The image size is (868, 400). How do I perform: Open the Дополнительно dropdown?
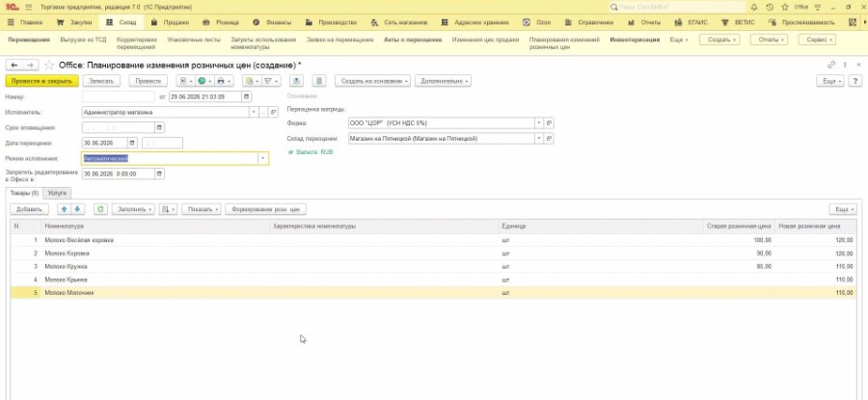coord(443,81)
